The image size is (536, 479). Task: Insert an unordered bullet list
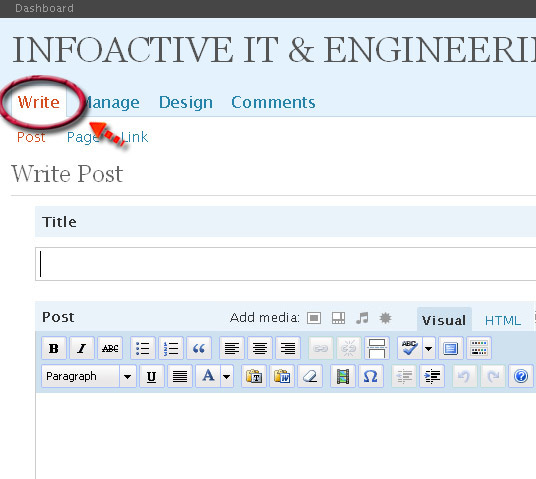pos(143,348)
